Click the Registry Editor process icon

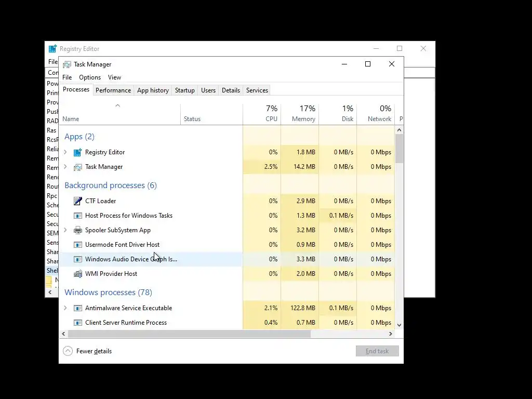pos(78,152)
